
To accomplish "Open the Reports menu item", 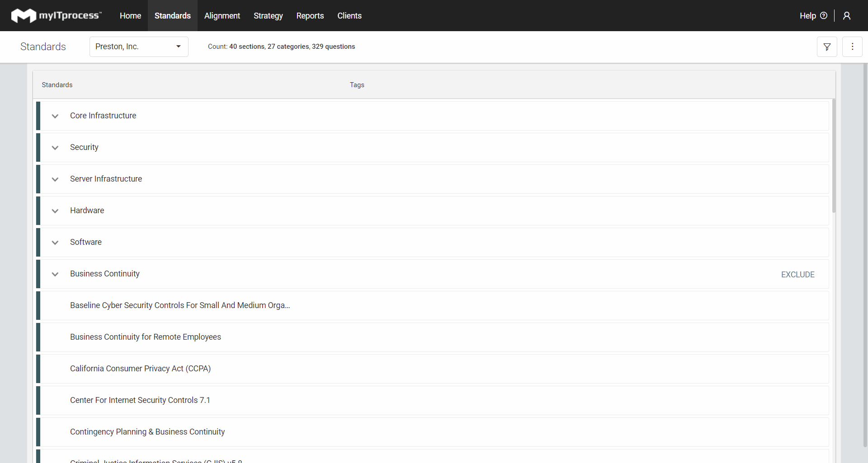I will [310, 15].
